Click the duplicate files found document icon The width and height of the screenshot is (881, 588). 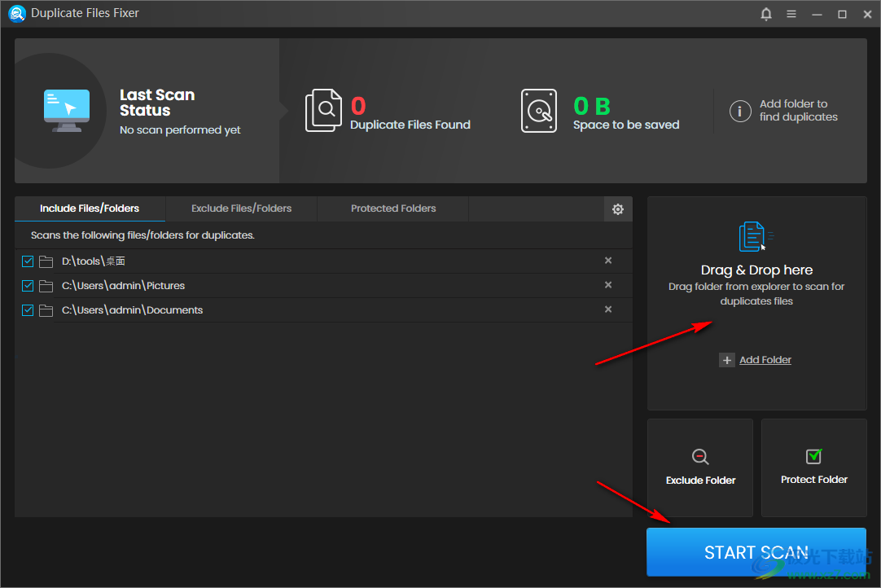click(x=323, y=110)
